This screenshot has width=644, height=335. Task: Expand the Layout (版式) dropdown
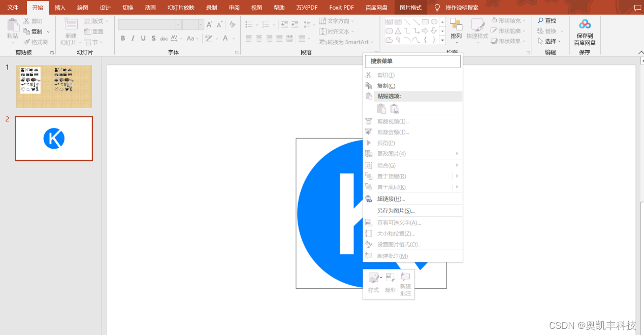coord(96,21)
